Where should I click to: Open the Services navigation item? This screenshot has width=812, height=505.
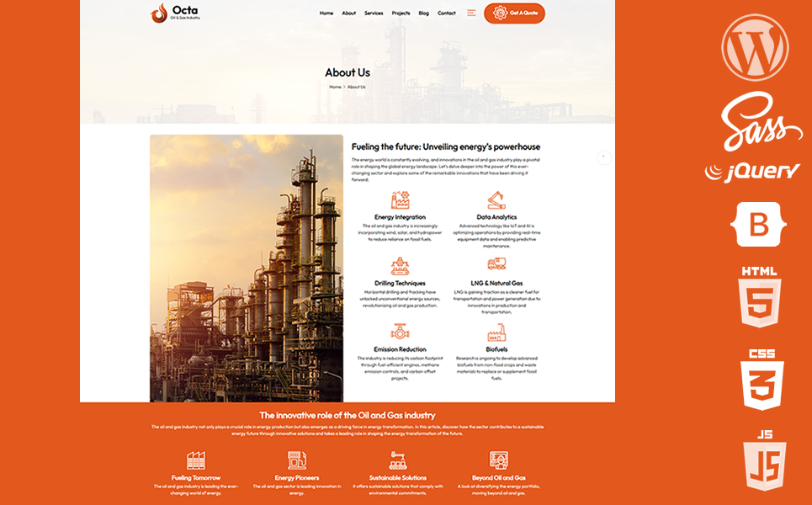tap(374, 13)
